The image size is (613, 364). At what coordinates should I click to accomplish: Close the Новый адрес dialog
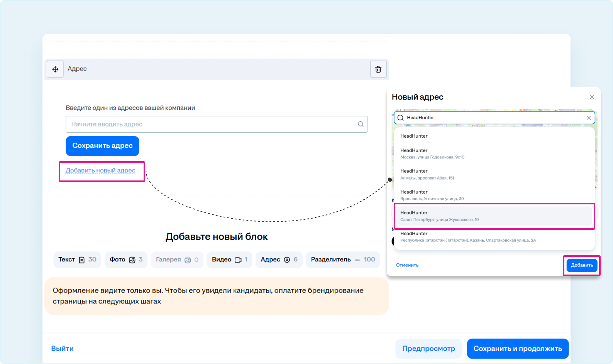592,97
